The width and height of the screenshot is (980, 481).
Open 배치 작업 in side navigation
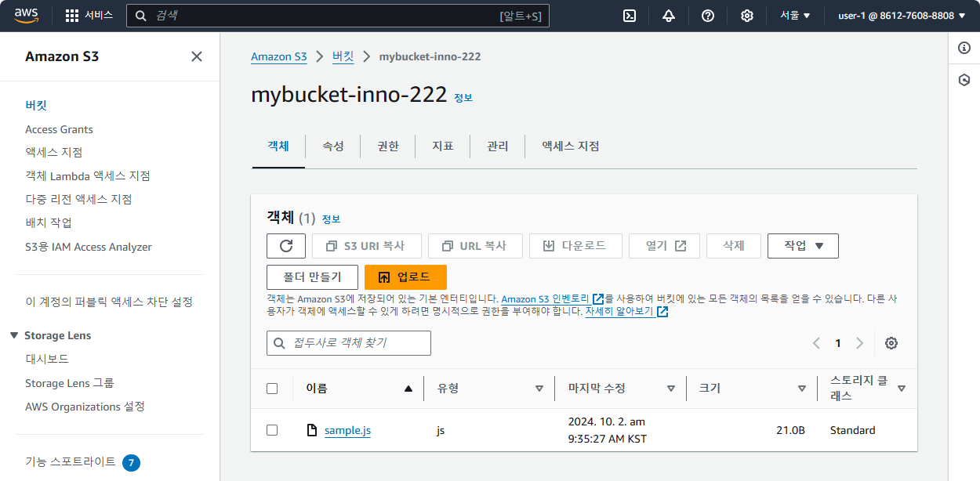click(x=49, y=222)
